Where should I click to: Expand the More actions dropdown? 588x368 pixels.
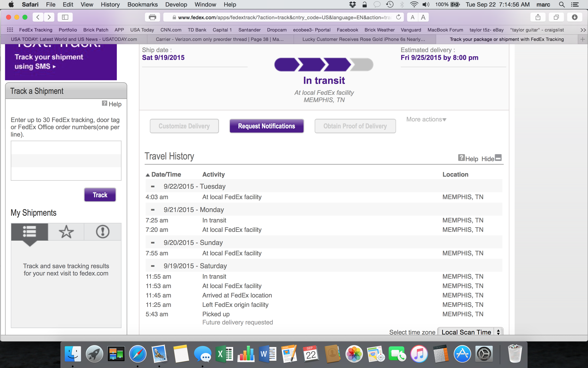[426, 119]
